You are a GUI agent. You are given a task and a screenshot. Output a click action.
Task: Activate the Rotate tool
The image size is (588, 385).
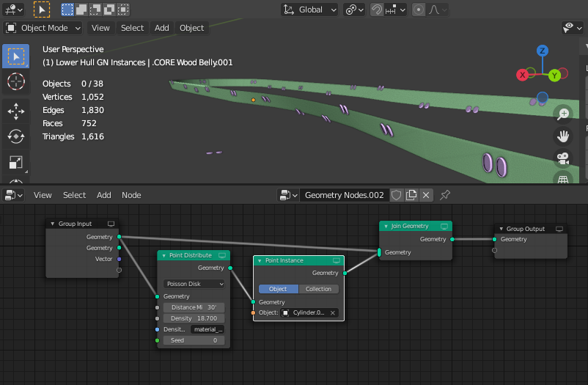(15, 136)
